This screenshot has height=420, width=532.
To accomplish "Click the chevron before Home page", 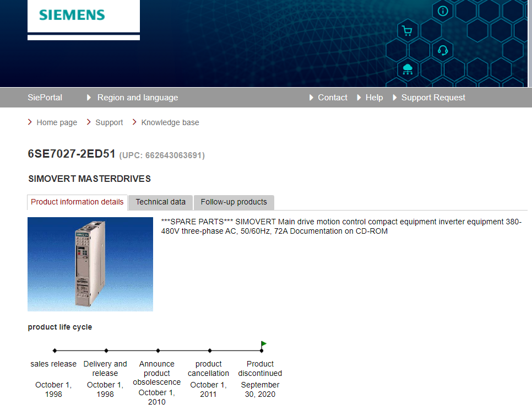I will point(30,122).
